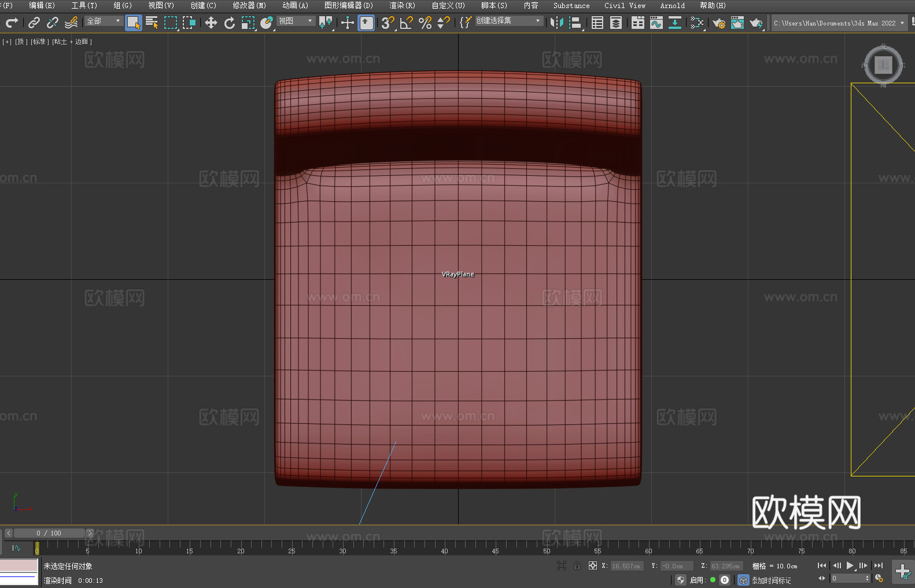Image resolution: width=915 pixels, height=588 pixels.
Task: Toggle the Spinner Snap button
Action: point(444,23)
